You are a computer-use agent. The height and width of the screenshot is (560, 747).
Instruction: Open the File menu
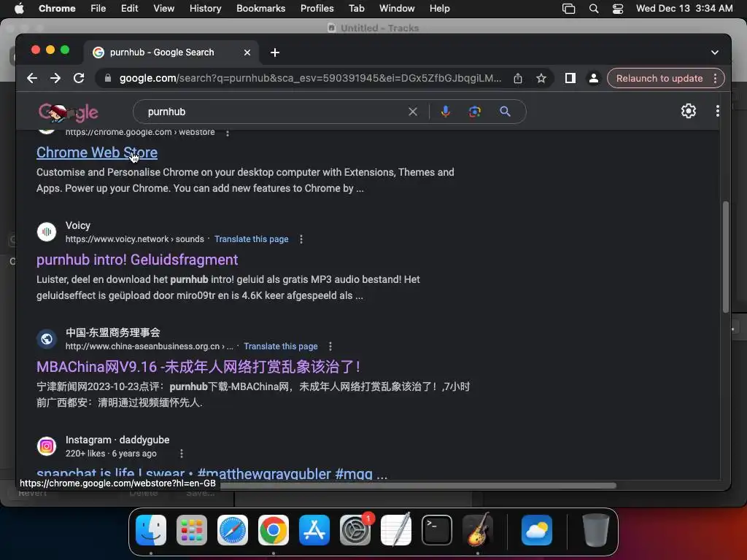click(98, 9)
